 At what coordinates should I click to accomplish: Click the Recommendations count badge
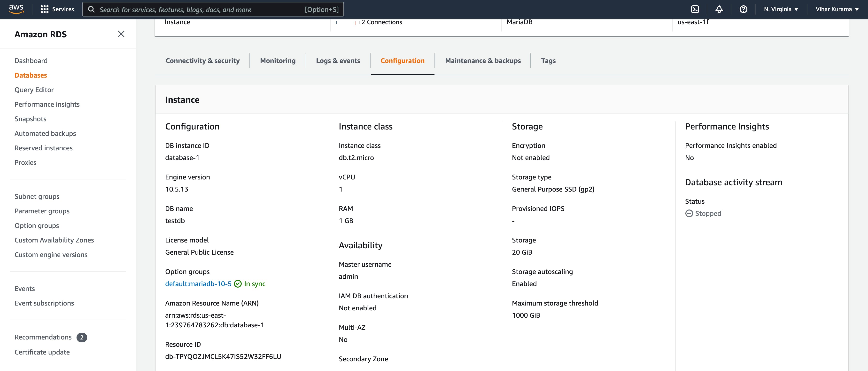82,337
